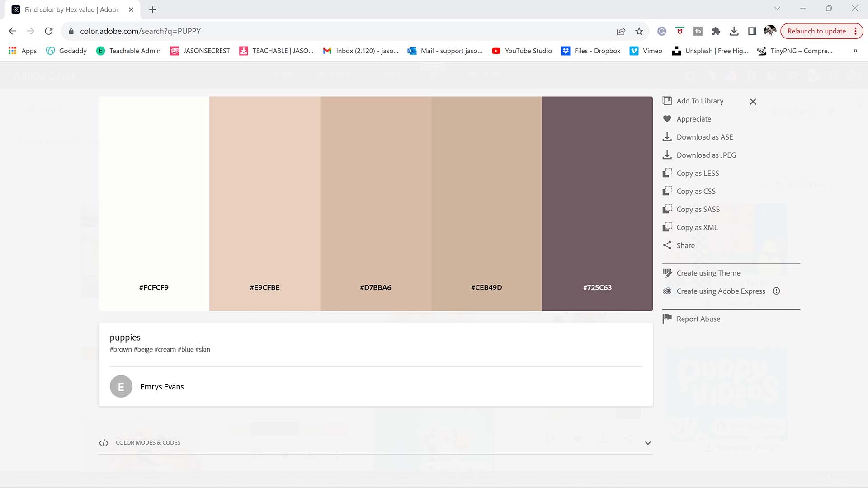Click the Copy as LESS icon
Viewport: 868px width, 488px height.
click(667, 173)
